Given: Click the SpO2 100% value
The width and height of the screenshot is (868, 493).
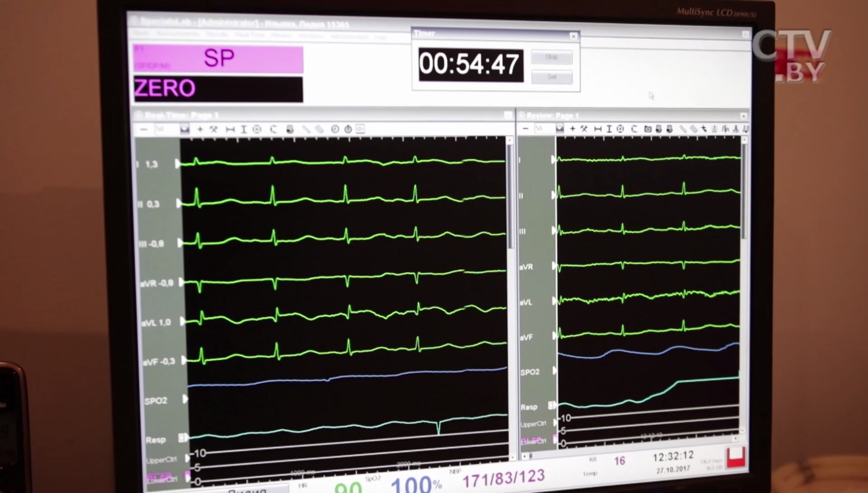Looking at the screenshot, I should pos(416,485).
